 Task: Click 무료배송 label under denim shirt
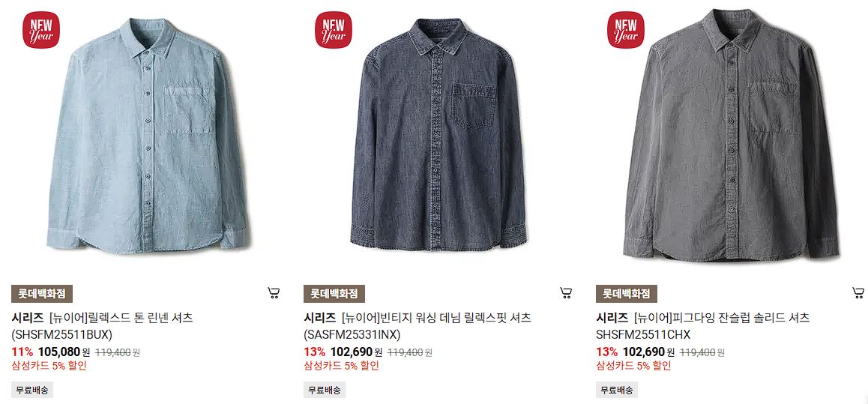pos(325,390)
